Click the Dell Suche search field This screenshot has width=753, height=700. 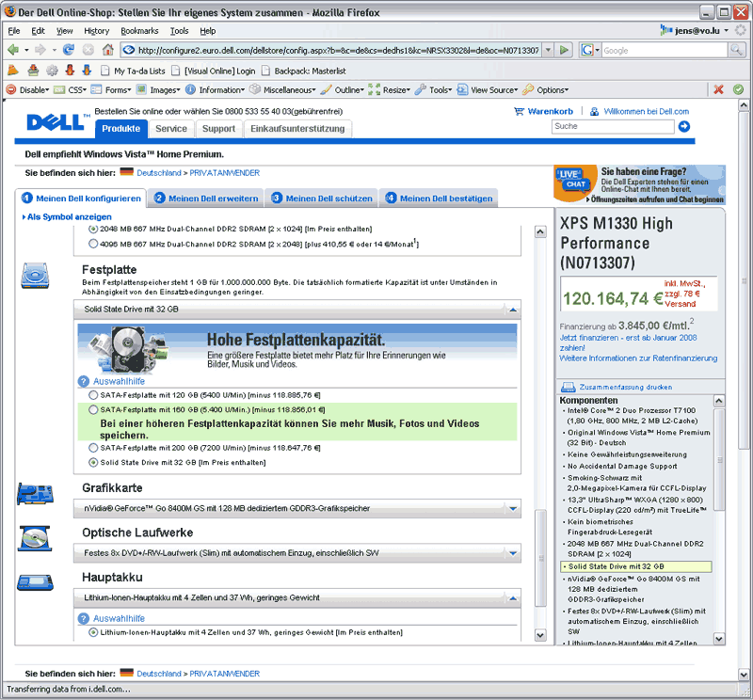coord(612,126)
